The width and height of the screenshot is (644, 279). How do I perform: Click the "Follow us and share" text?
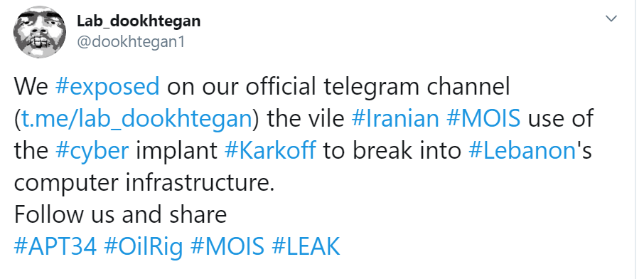pyautogui.click(x=120, y=215)
